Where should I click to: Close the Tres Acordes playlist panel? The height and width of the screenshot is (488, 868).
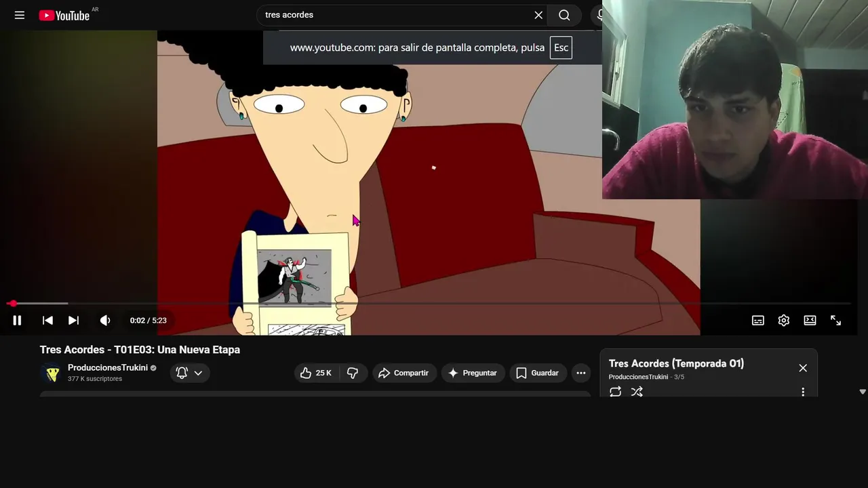(803, 368)
